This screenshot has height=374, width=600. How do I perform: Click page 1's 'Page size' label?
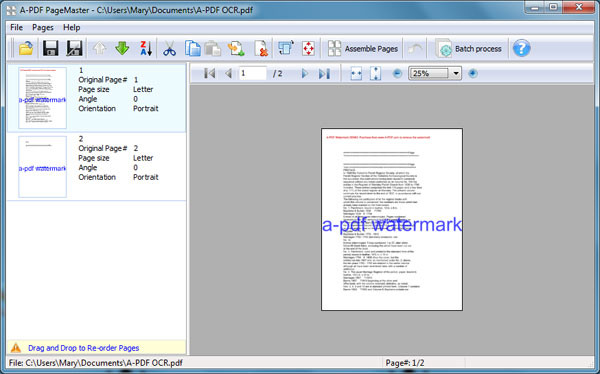tap(94, 89)
